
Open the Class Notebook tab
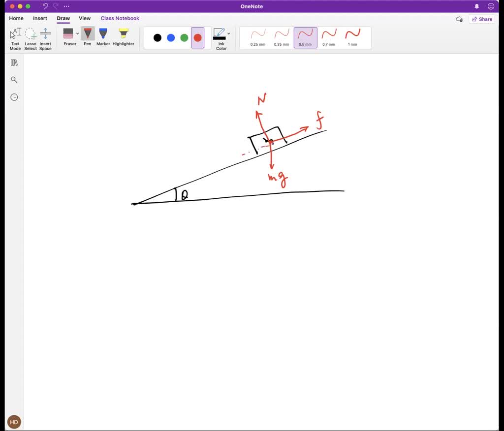pos(120,18)
